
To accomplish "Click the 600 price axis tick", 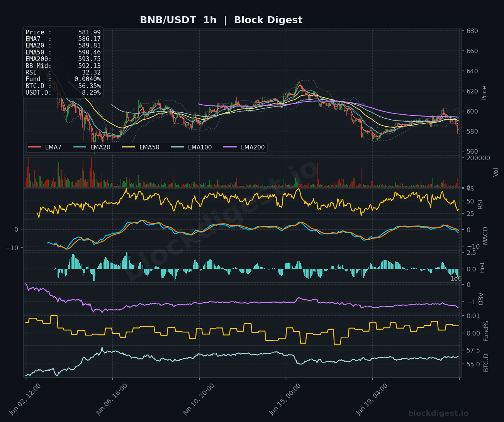I will tap(472, 111).
